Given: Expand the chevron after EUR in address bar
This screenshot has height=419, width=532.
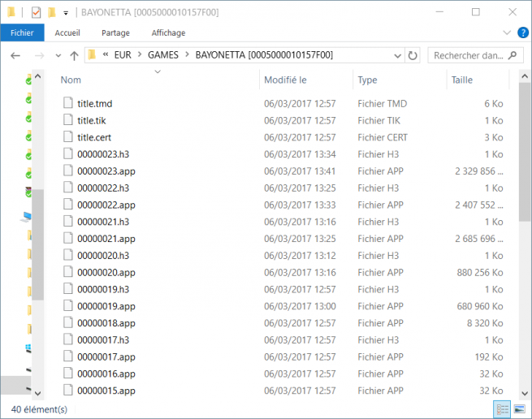Looking at the screenshot, I should (x=140, y=54).
